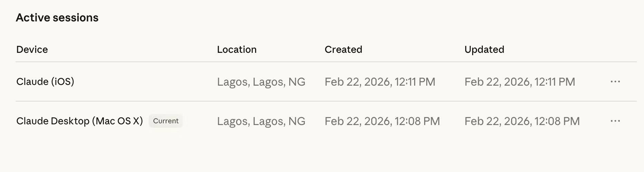Click the iOS session's Lagos location
This screenshot has width=644, height=172.
(x=261, y=82)
